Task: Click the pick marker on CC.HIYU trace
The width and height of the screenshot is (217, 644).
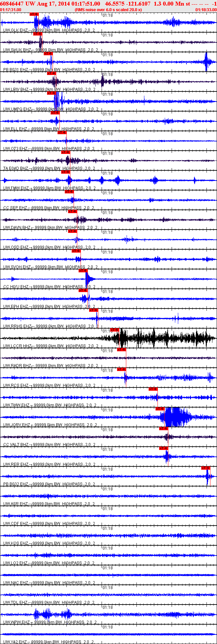Action: (x=83, y=271)
